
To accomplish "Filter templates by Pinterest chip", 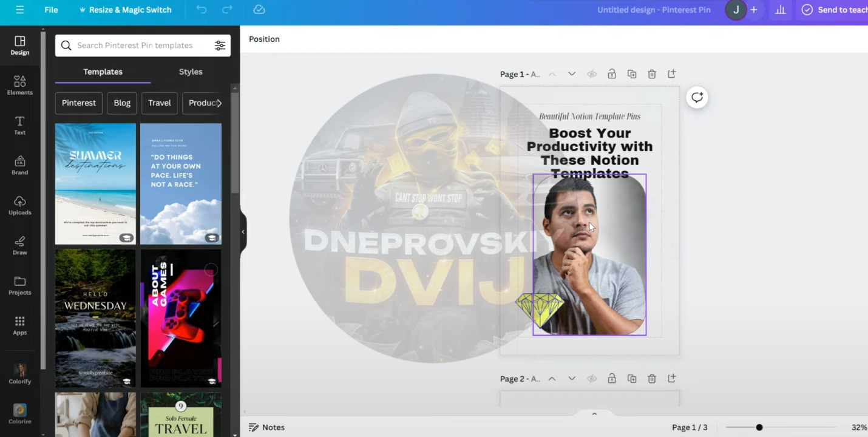I will pyautogui.click(x=79, y=103).
